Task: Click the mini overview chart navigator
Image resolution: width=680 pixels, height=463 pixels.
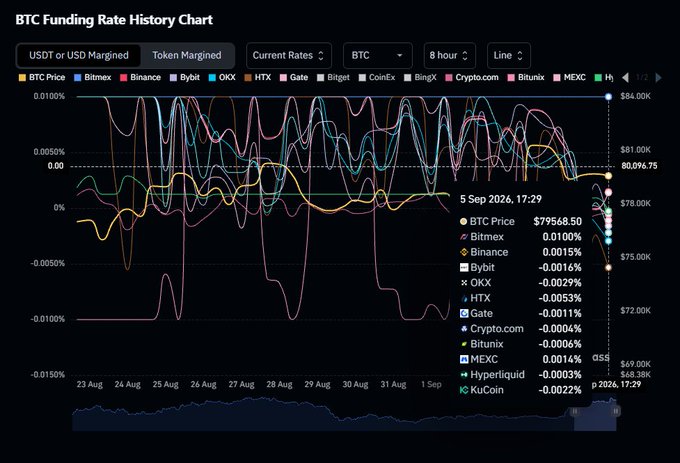Action: [x=344, y=414]
